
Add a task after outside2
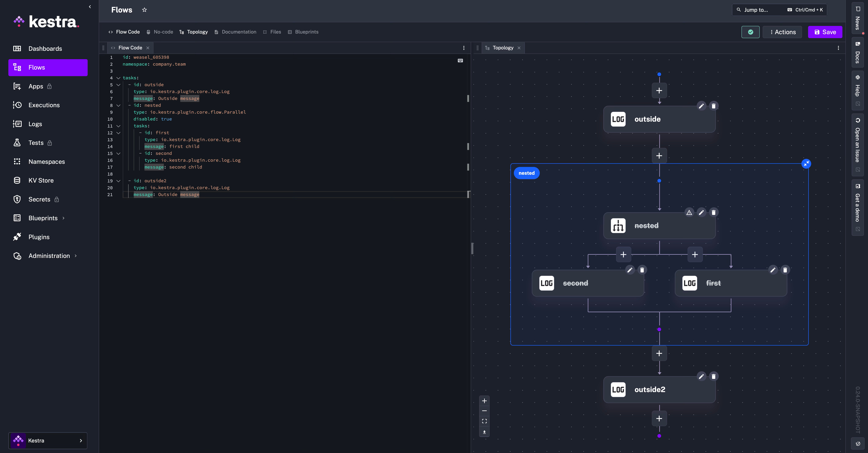[659, 418]
